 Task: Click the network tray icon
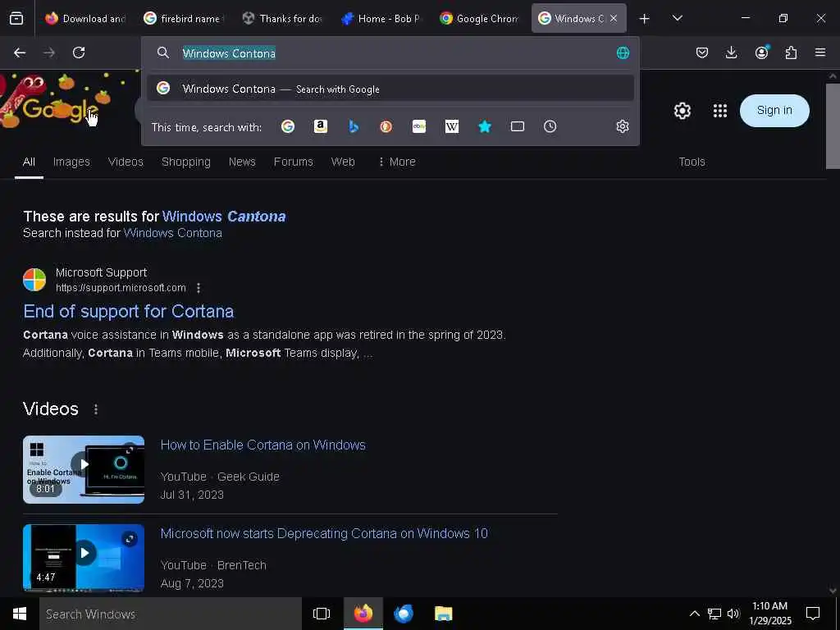coord(714,614)
